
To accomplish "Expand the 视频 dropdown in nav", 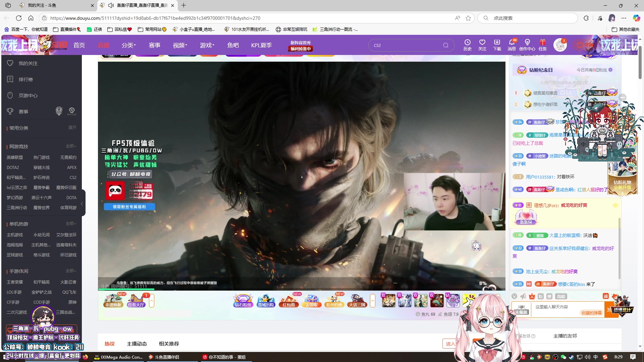I will pos(180,45).
